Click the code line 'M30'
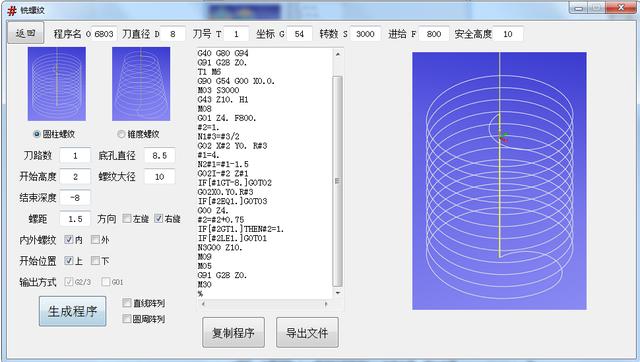 coord(204,284)
